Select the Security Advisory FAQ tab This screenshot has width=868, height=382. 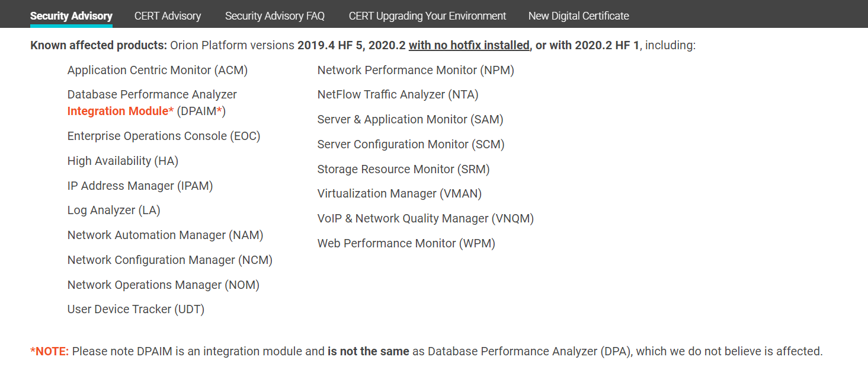pyautogui.click(x=275, y=16)
